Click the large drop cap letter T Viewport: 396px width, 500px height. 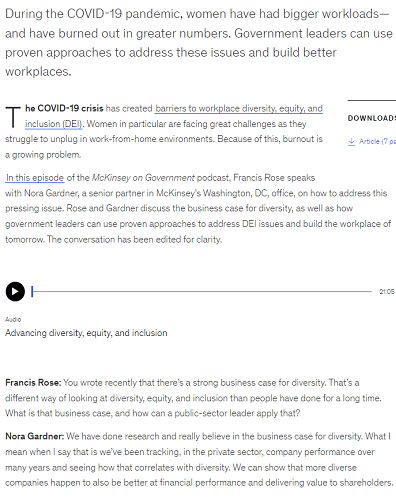13,117
